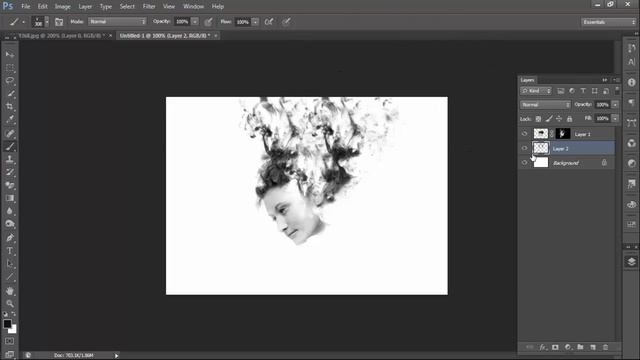The height and width of the screenshot is (360, 640).
Task: Toggle visibility of Layer 2
Action: (x=524, y=148)
